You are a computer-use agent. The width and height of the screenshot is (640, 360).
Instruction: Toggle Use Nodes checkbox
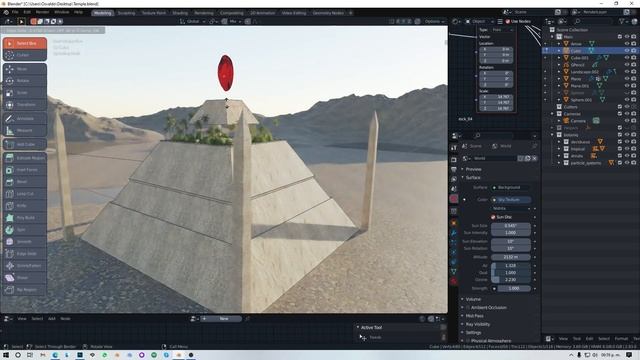point(508,21)
